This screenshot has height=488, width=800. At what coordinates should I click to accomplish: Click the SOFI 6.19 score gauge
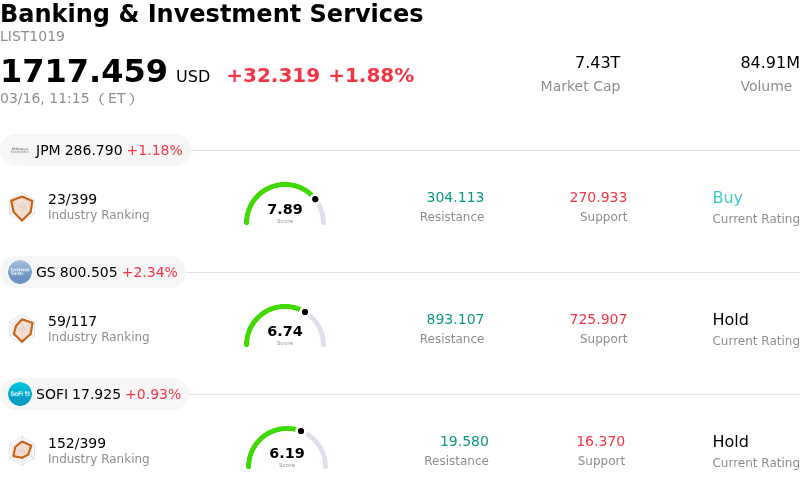[x=287, y=450]
